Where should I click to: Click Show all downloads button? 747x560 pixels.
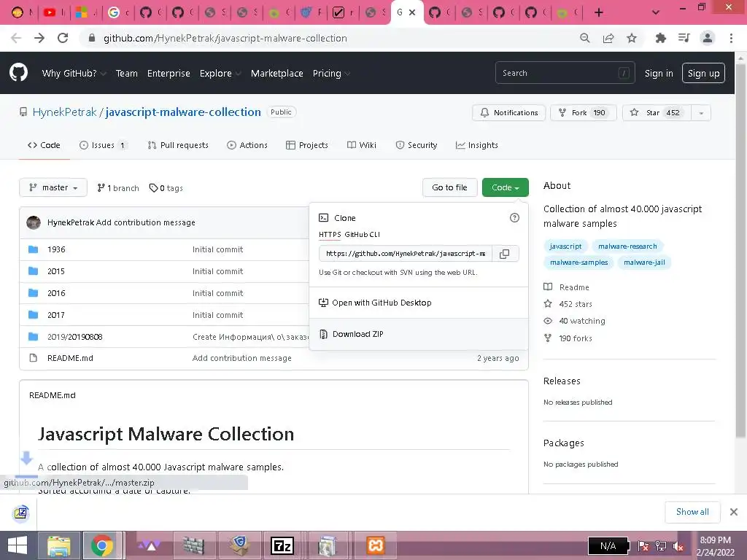(x=692, y=512)
